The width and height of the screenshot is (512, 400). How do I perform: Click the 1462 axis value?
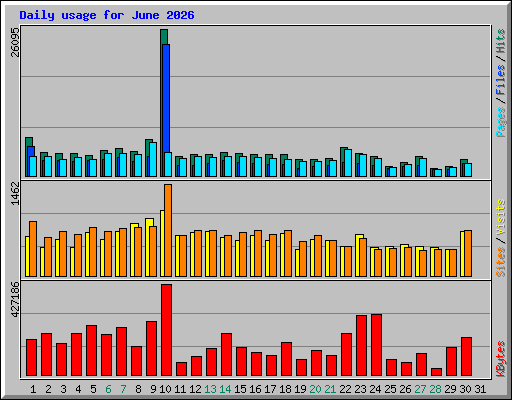15,193
